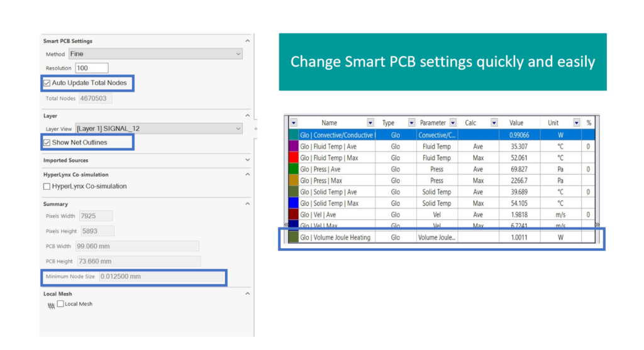Open the Type column filter arrow
The width and height of the screenshot is (644, 350).
[411, 123]
